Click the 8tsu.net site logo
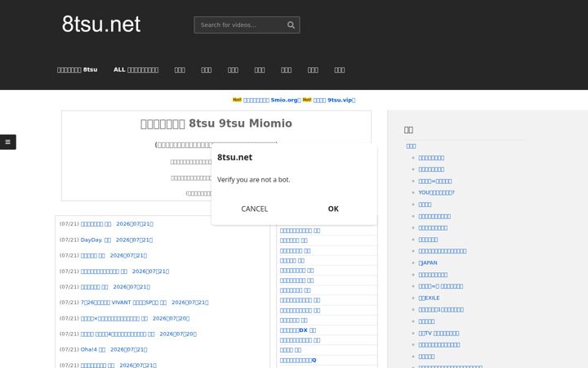This screenshot has width=588, height=368. point(101,24)
